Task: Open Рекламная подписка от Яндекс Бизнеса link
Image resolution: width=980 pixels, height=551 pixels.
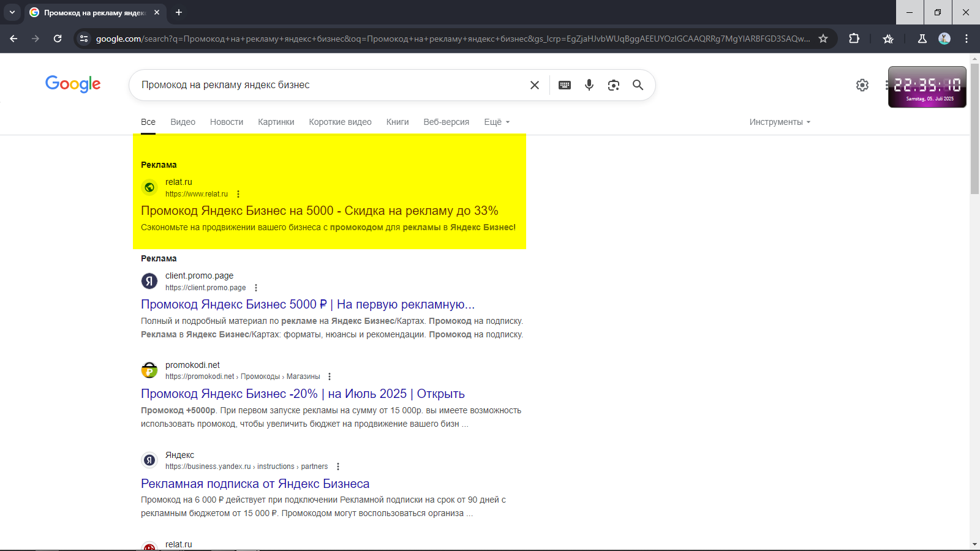Action: pyautogui.click(x=255, y=484)
